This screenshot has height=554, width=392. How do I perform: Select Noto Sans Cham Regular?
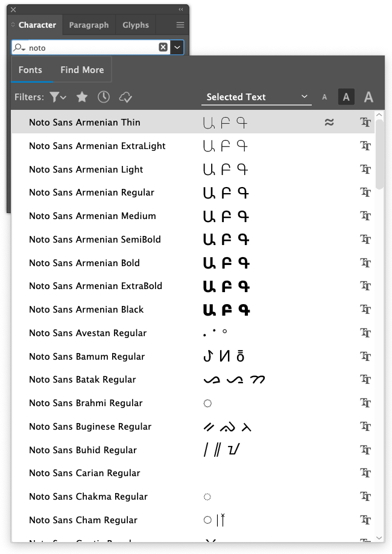[192, 520]
